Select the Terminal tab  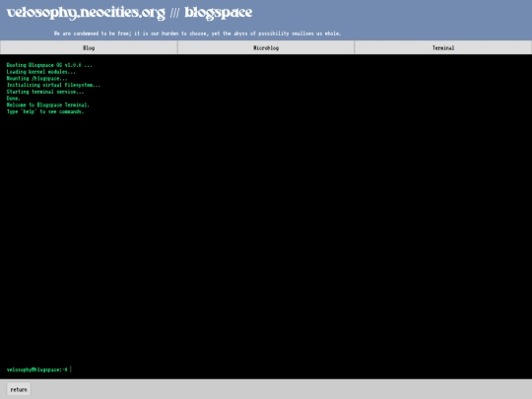coord(443,48)
